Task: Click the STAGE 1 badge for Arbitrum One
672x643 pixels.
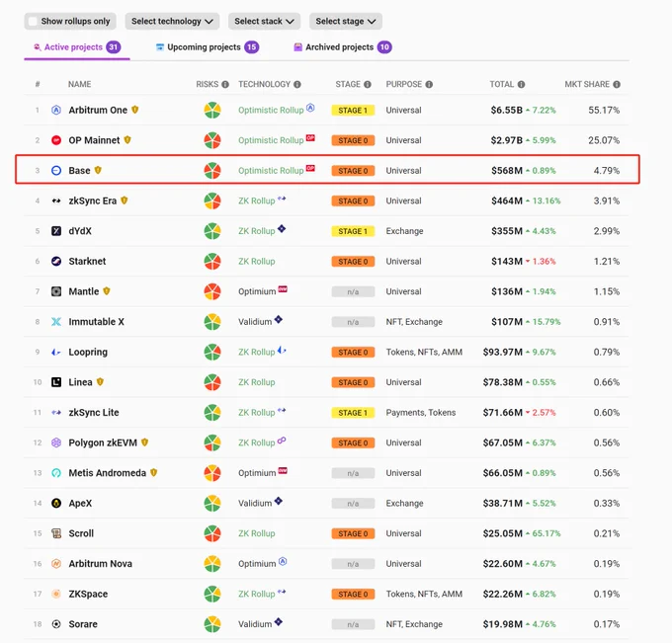Action: tap(353, 111)
